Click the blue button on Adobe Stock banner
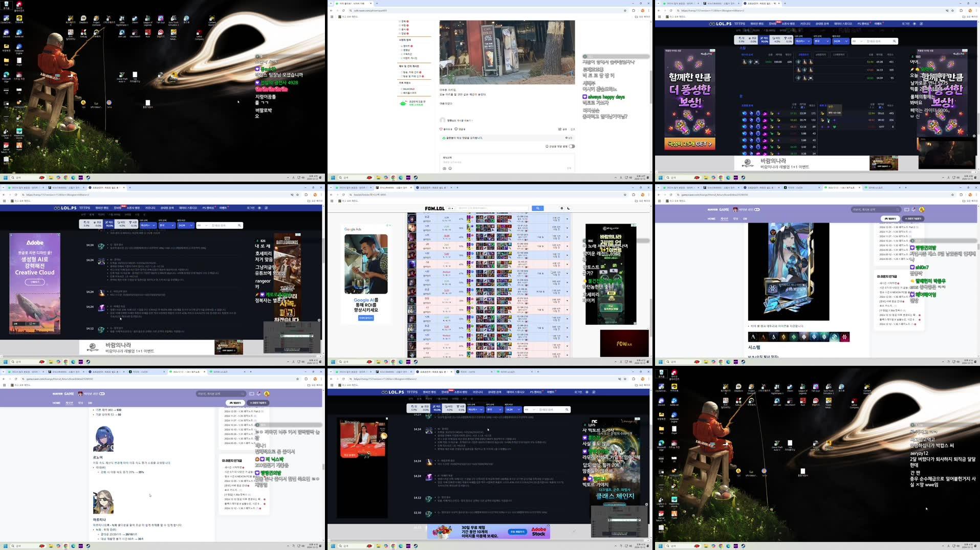This screenshot has width=980, height=550. tap(517, 532)
